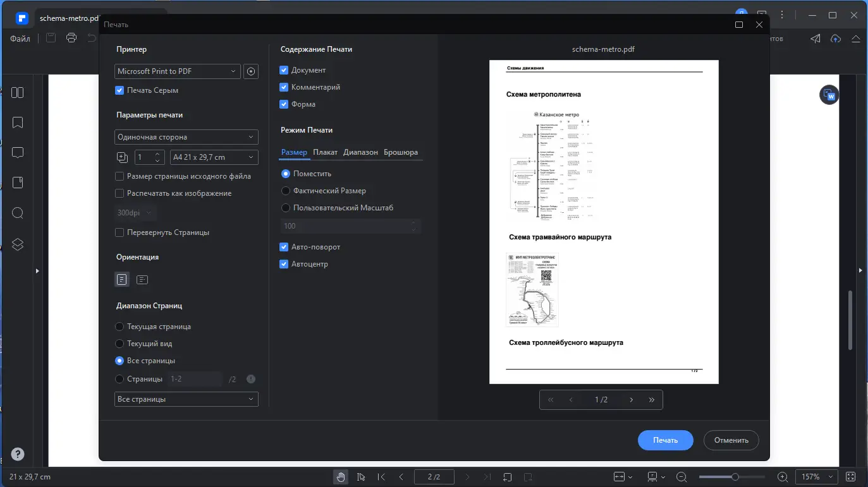Image resolution: width=868 pixels, height=487 pixels.
Task: Uncheck the Документ checkbox
Action: [x=284, y=70]
